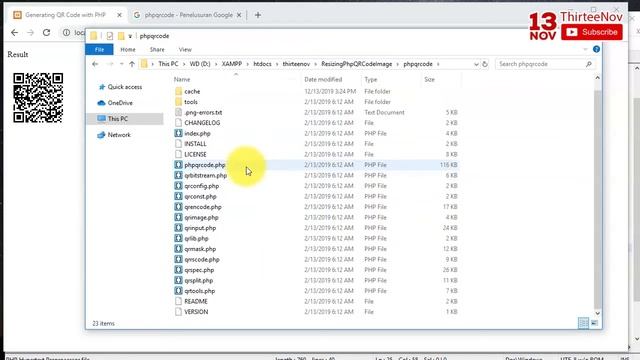Image resolution: width=640 pixels, height=360 pixels.
Task: Switch to large icons view layout
Action: click(x=594, y=323)
